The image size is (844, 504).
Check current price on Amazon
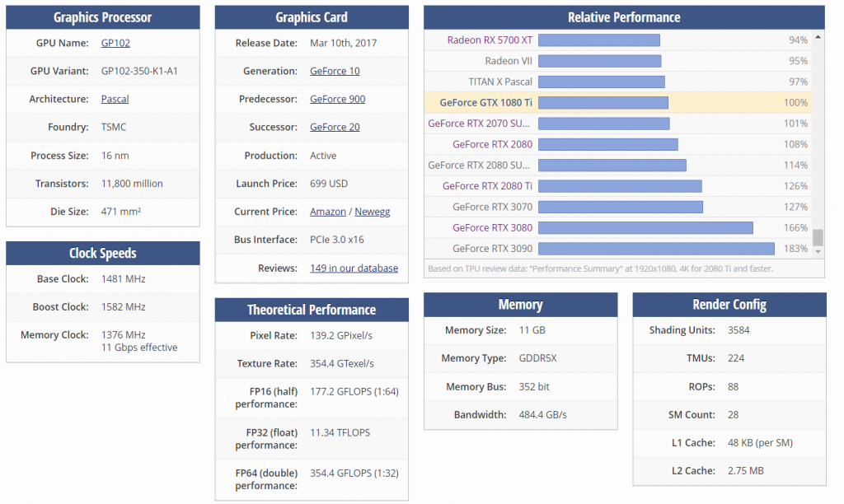click(x=327, y=212)
